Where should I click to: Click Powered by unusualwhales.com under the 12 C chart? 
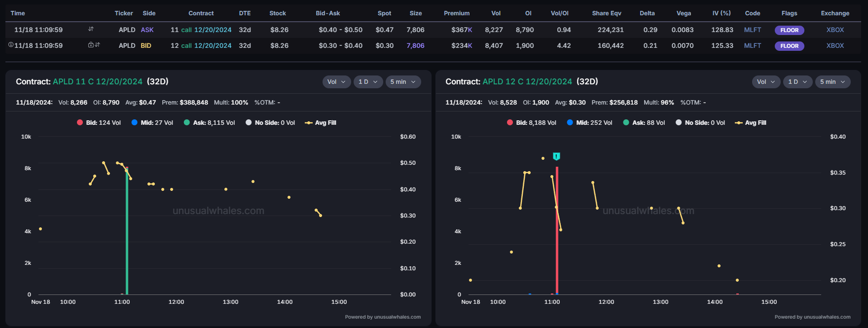(812, 317)
